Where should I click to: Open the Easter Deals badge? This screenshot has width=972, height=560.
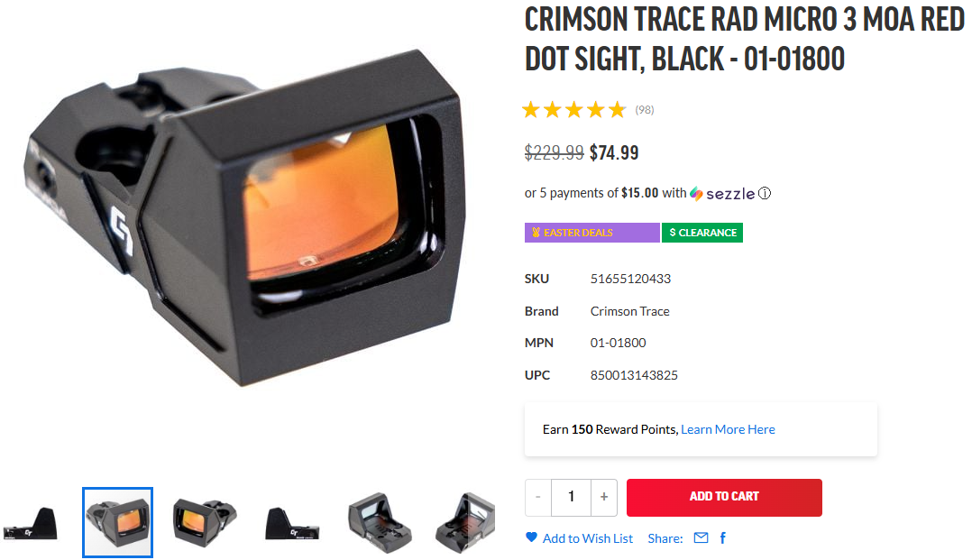click(x=592, y=233)
